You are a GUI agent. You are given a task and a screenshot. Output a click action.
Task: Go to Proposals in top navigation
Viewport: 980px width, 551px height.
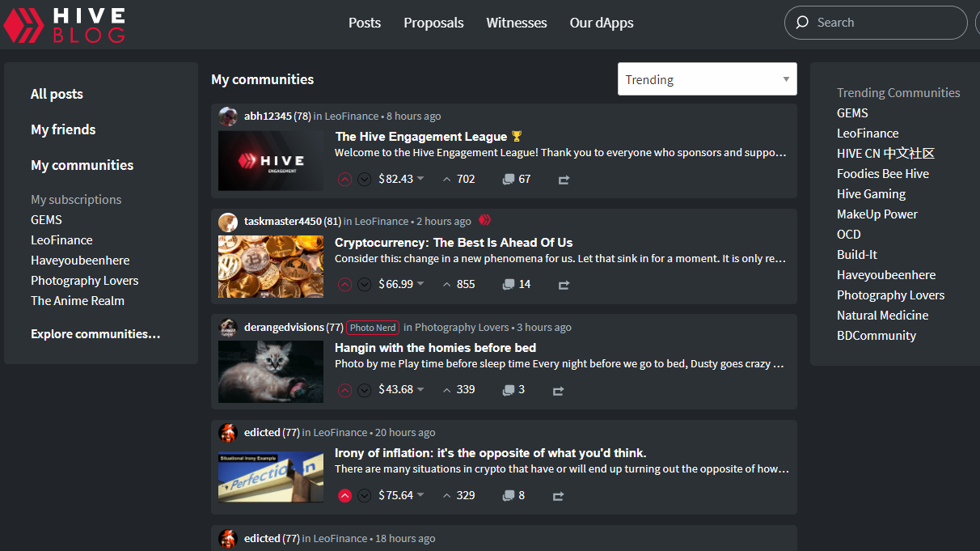(433, 23)
